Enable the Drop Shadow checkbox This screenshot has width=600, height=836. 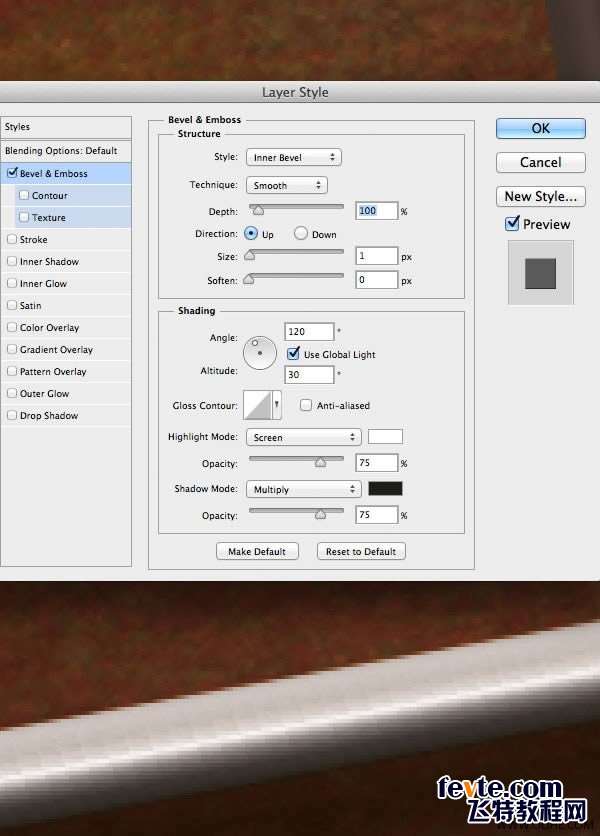[x=12, y=415]
